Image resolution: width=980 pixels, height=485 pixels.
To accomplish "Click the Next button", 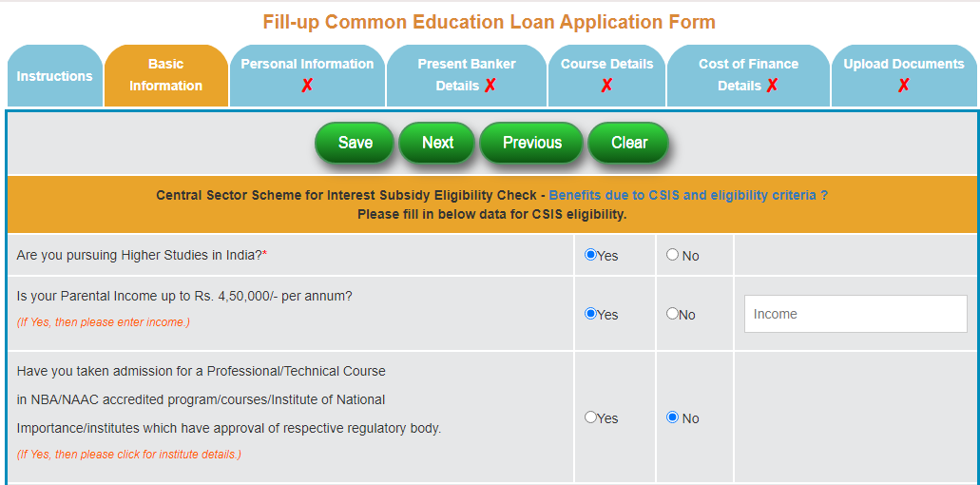I will pyautogui.click(x=437, y=143).
